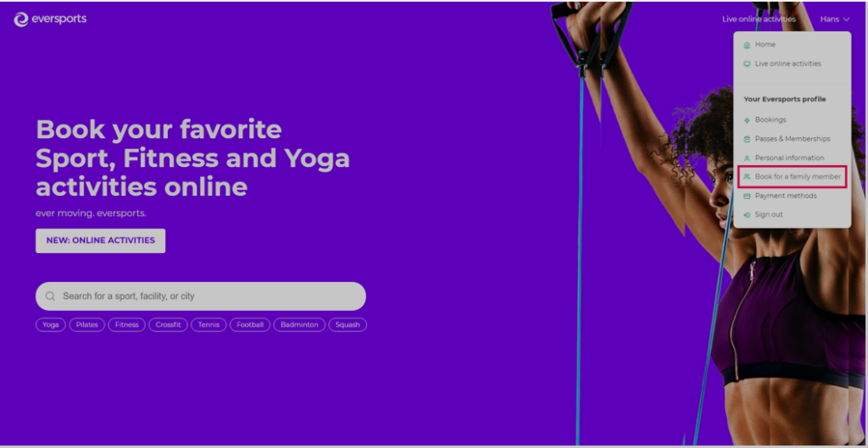Choose the Badminton category chip
The width and height of the screenshot is (868, 448).
pyautogui.click(x=299, y=325)
